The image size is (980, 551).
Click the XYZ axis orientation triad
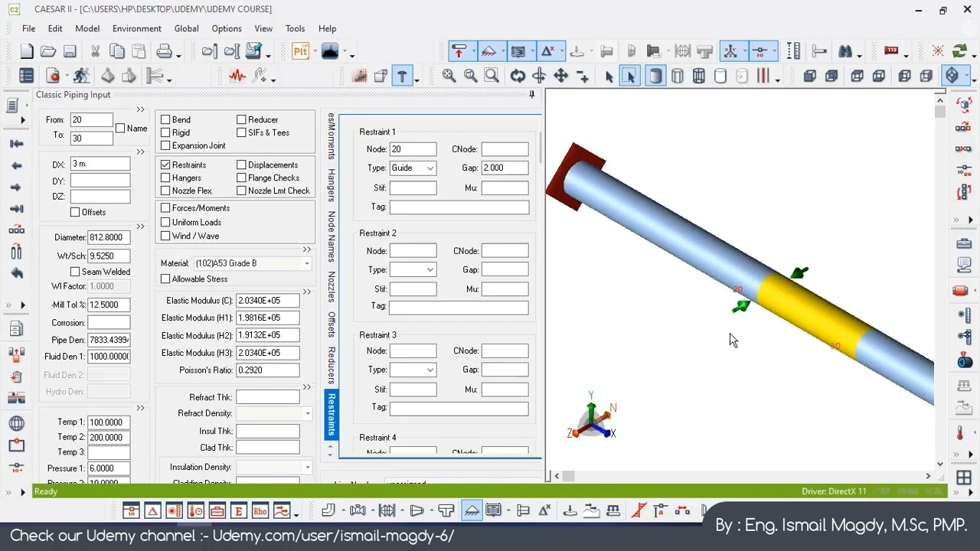point(593,417)
